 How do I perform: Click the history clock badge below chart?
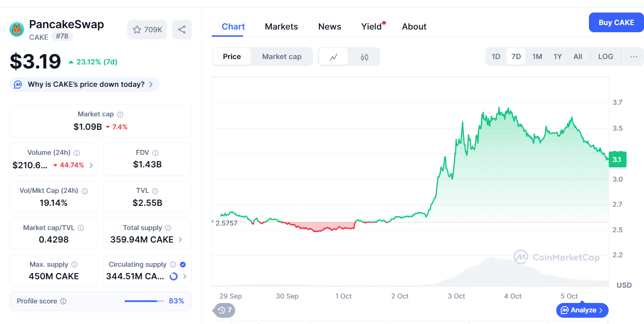click(224, 310)
